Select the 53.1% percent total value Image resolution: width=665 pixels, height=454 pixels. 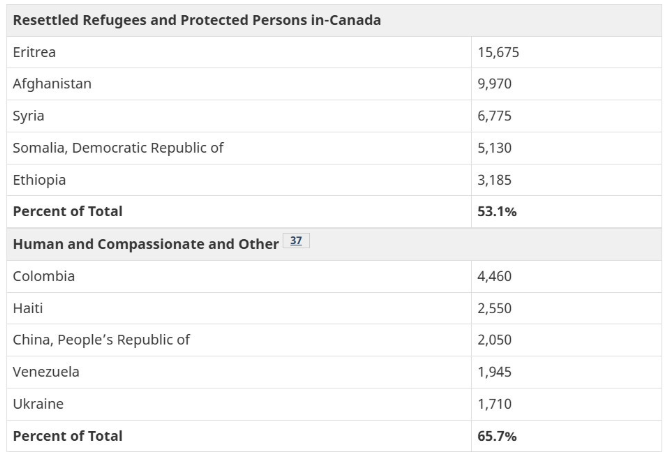(497, 211)
